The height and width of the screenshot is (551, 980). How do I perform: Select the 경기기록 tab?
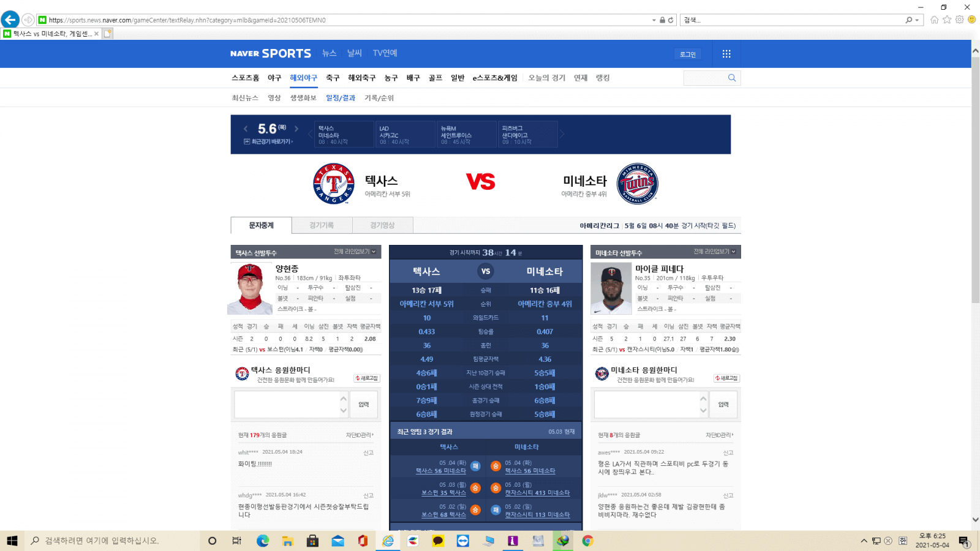click(x=322, y=225)
